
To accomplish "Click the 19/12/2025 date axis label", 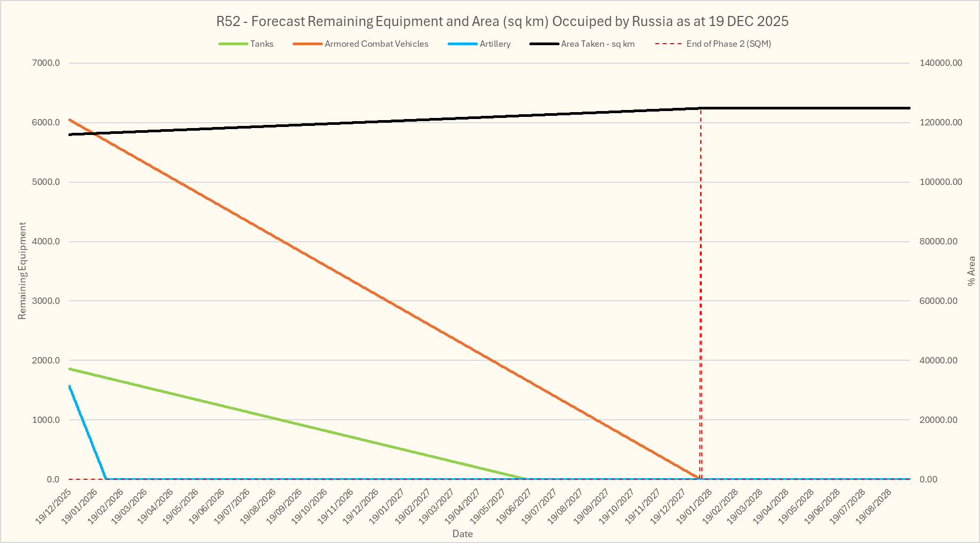I will click(x=54, y=507).
